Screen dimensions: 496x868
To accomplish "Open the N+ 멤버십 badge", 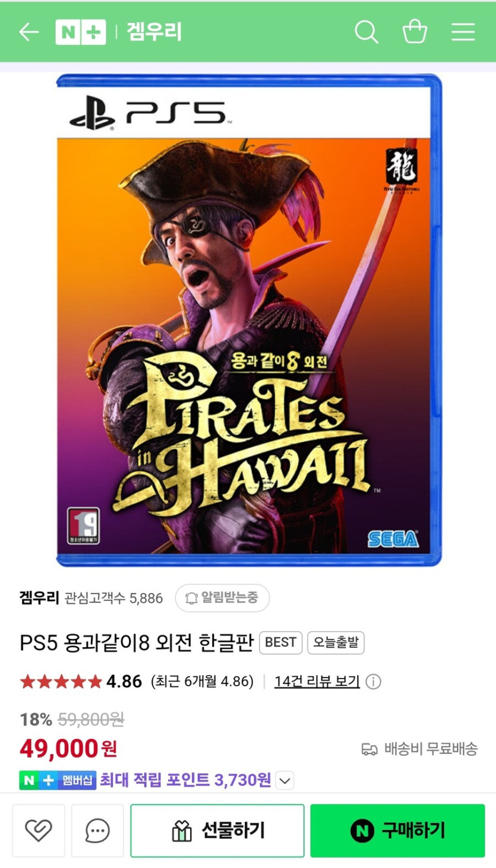I will tap(58, 780).
